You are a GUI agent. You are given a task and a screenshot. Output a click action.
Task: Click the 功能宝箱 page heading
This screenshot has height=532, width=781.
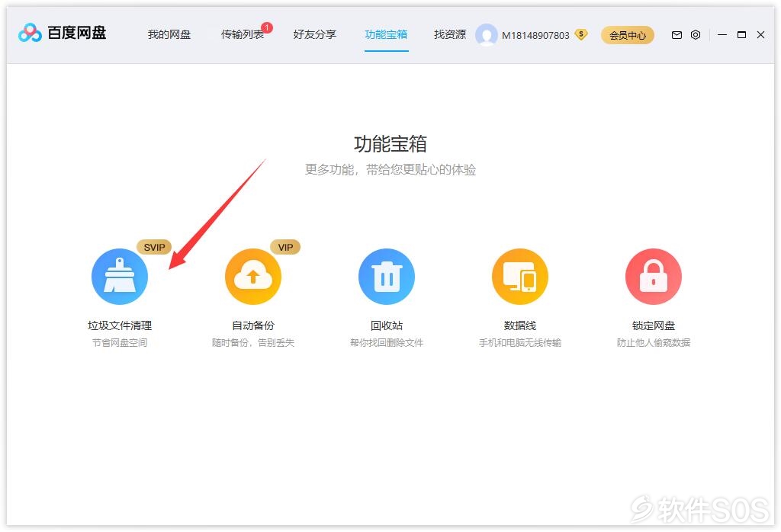390,144
